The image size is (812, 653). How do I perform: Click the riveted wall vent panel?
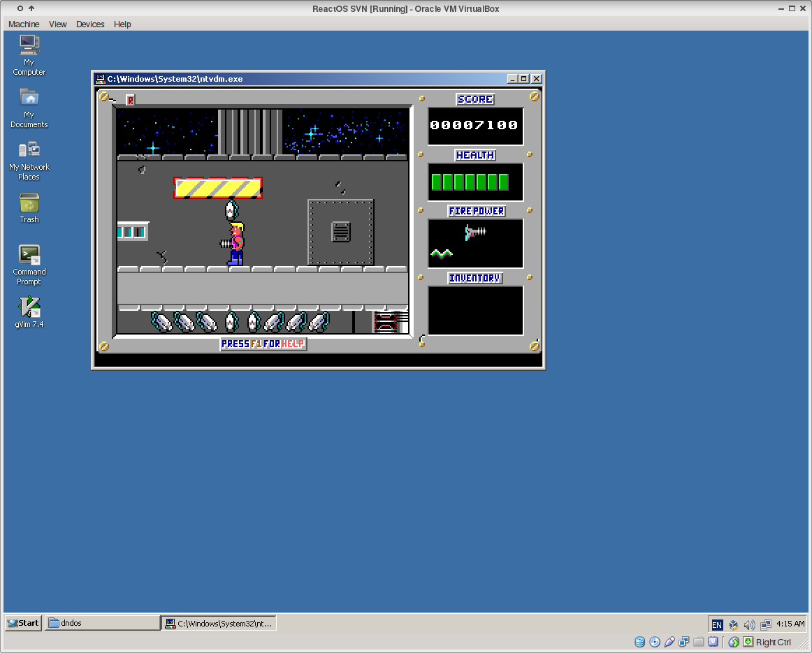pos(341,232)
